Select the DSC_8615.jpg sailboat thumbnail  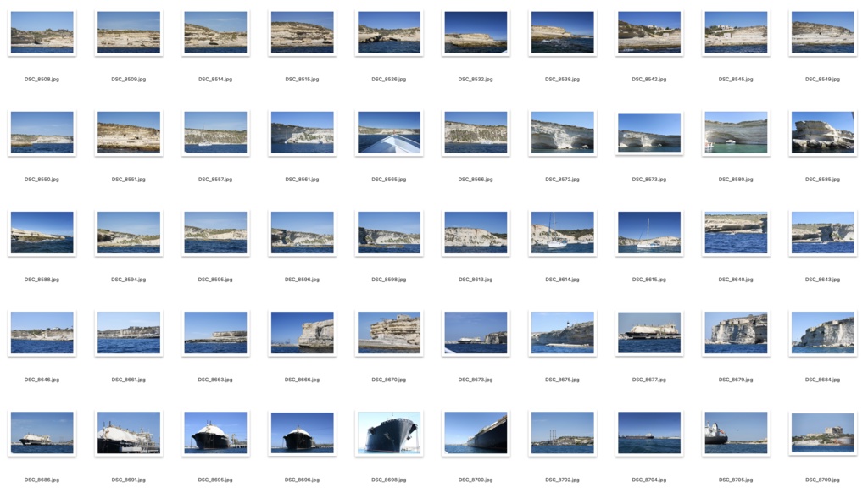click(x=648, y=233)
